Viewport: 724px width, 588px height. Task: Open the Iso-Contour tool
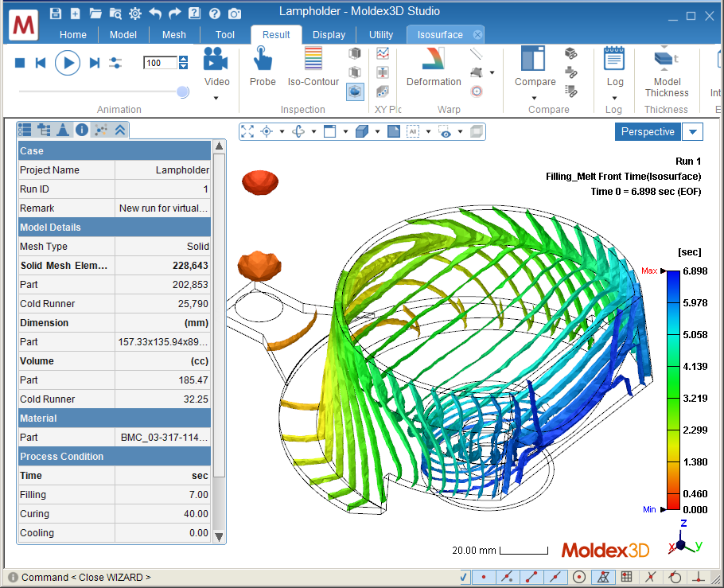coord(313,66)
